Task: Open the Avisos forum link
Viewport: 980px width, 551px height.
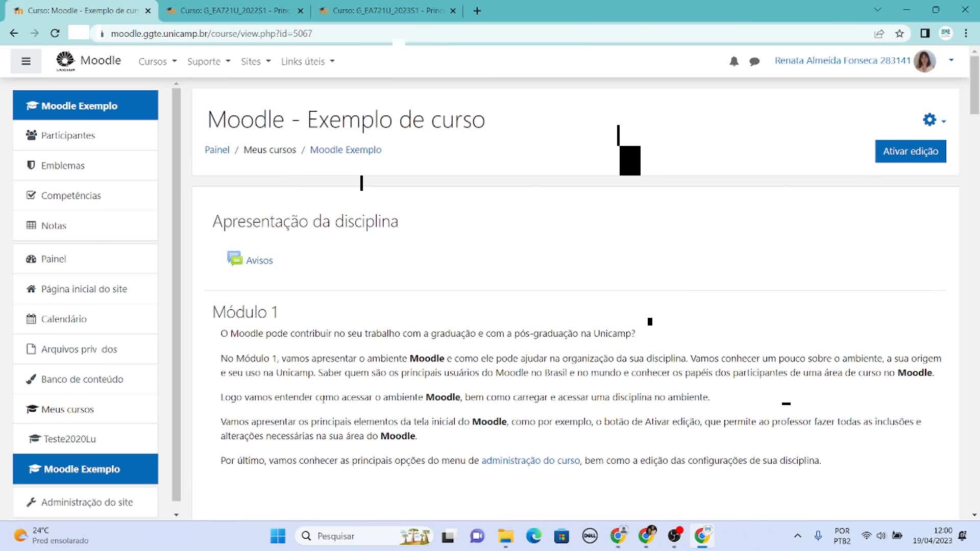Action: coord(259,260)
